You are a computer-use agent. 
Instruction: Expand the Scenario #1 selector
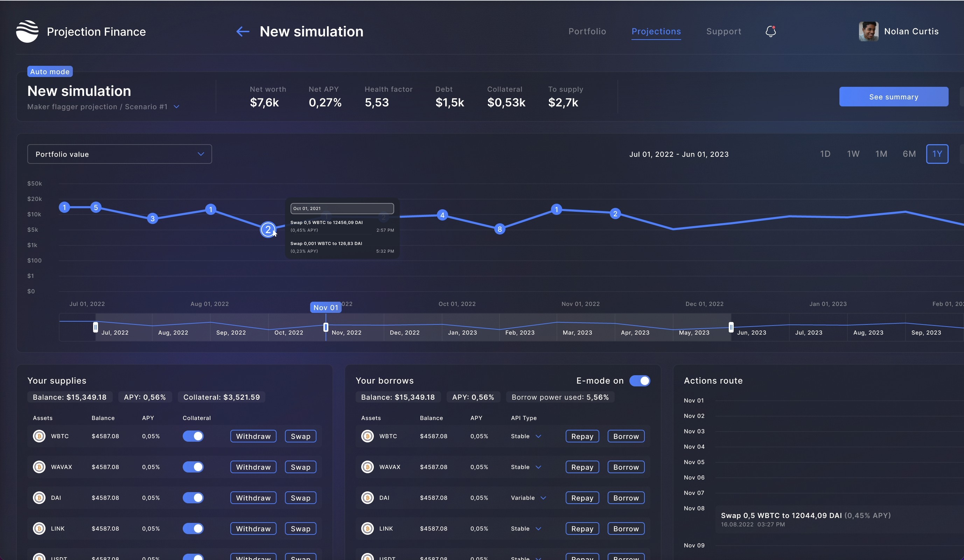tap(176, 107)
